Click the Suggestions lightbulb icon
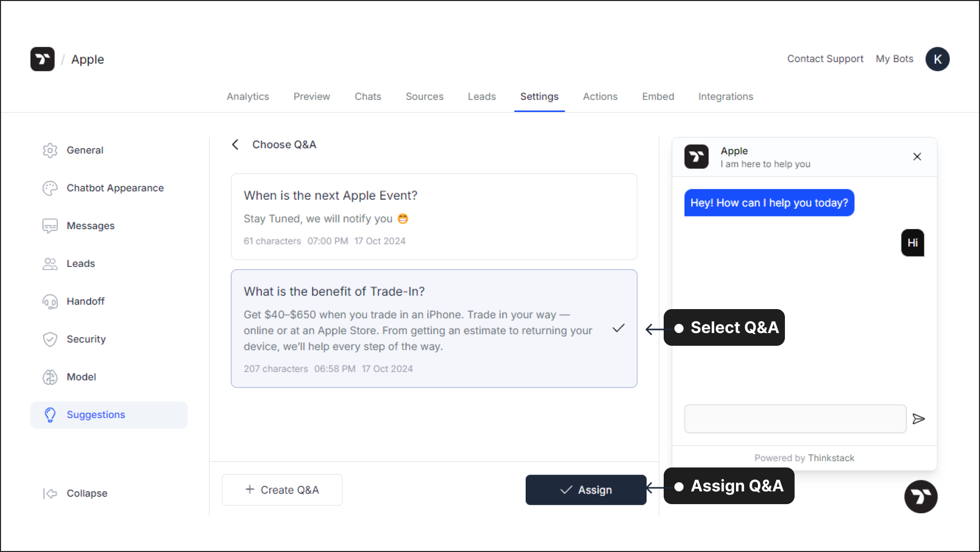Image resolution: width=980 pixels, height=552 pixels. tap(50, 415)
